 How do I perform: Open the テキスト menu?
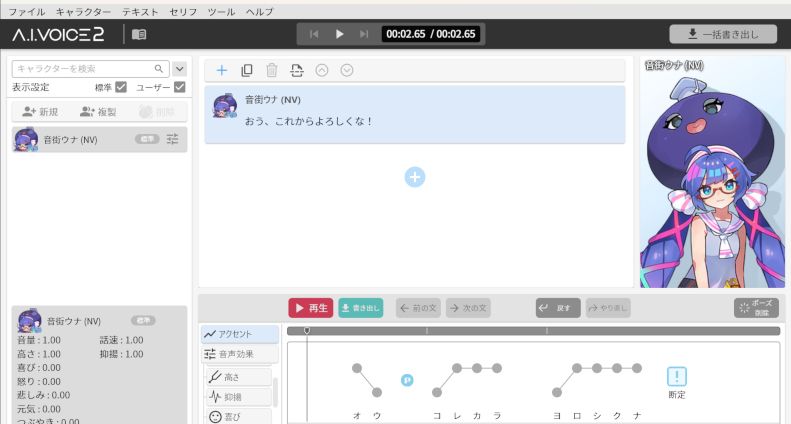(140, 12)
